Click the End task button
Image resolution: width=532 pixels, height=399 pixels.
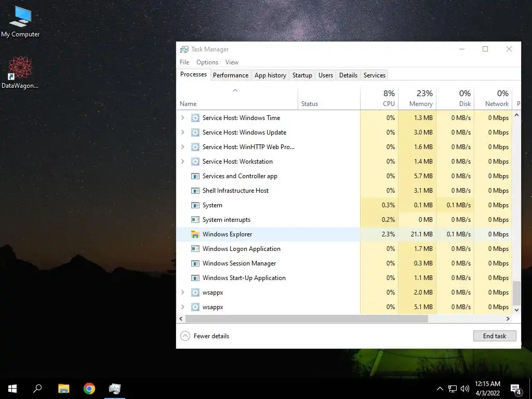click(495, 336)
